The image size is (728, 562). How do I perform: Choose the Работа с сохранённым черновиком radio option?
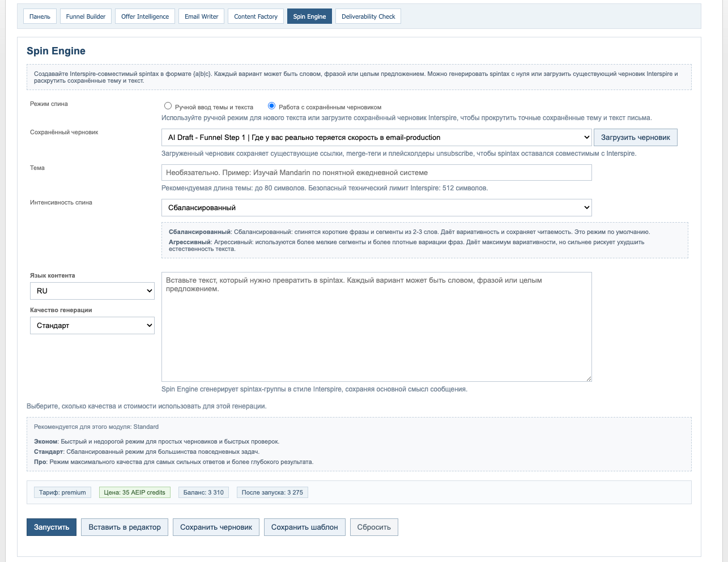[272, 106]
